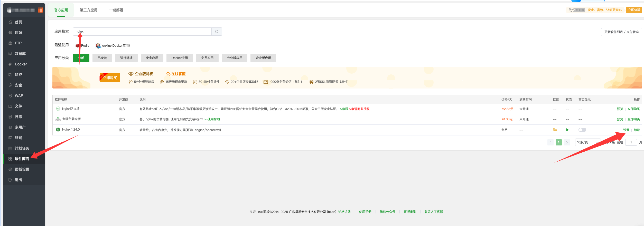Click the orange notification icon in sidebar header
The image size is (644, 226).
(x=40, y=10)
